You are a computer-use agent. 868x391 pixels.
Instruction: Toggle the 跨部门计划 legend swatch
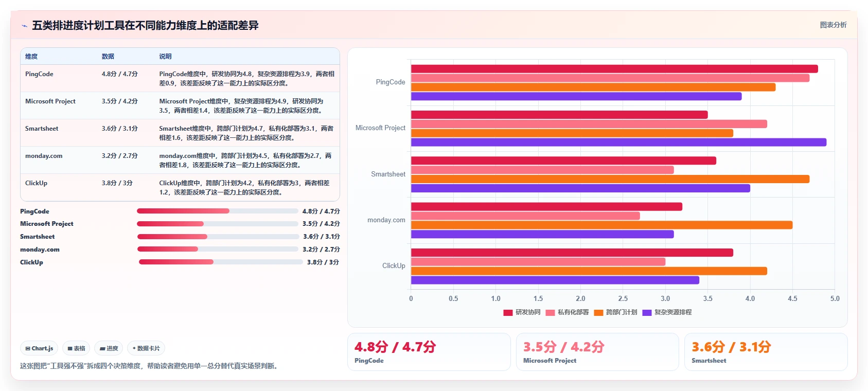click(598, 312)
